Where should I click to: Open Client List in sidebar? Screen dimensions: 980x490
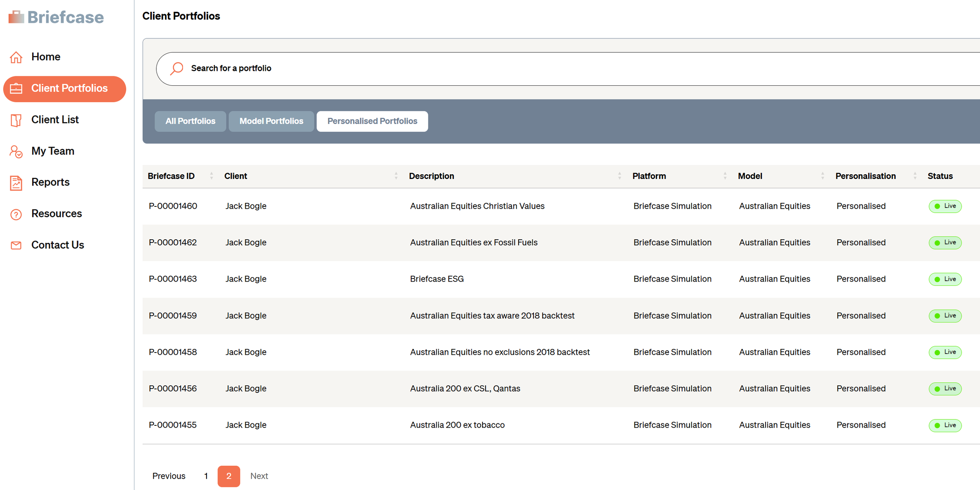click(55, 119)
